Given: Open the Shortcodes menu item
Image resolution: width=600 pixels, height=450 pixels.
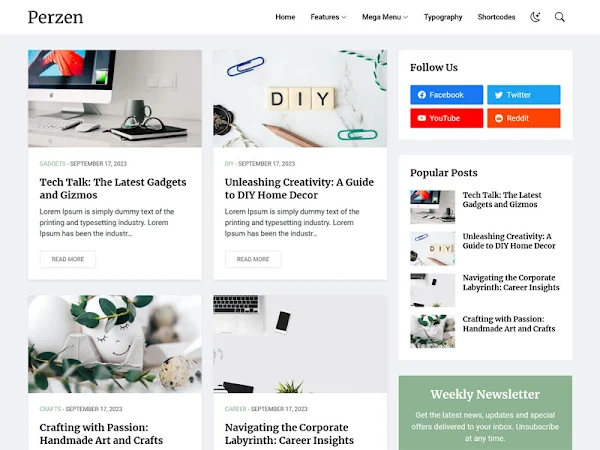Looking at the screenshot, I should [x=496, y=17].
